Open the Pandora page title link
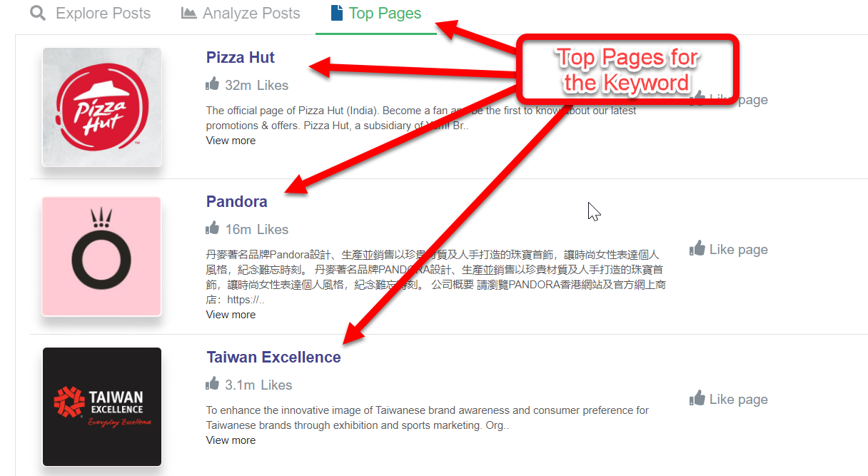 [237, 202]
